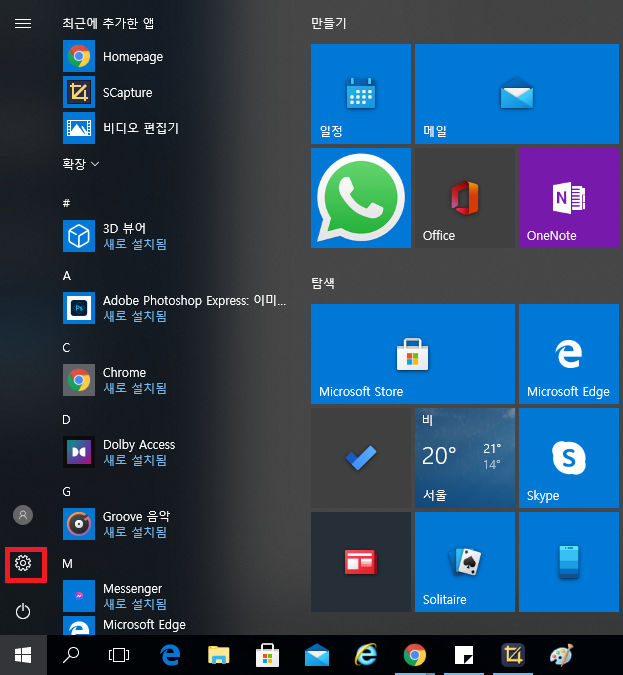Click the # letter group header
Image resolution: width=623 pixels, height=675 pixels.
click(x=66, y=203)
